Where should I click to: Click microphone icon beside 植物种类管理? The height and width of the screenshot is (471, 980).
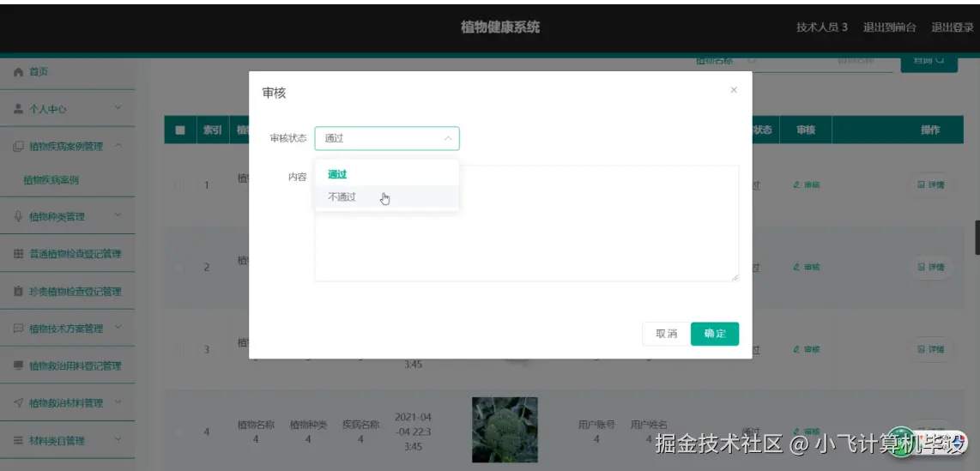tap(18, 216)
